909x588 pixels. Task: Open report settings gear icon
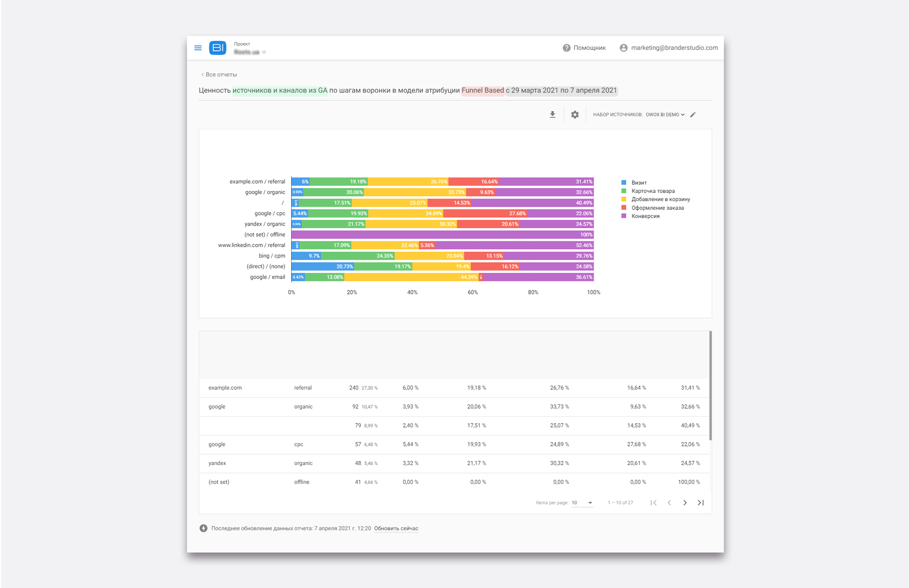pyautogui.click(x=575, y=114)
